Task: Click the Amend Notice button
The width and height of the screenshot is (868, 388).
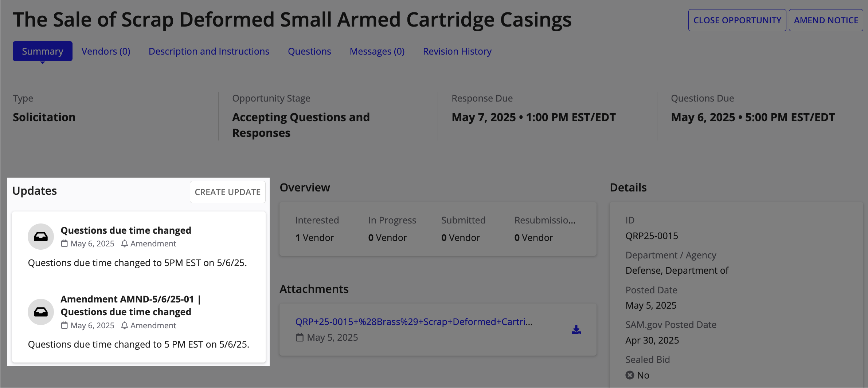Action: pyautogui.click(x=826, y=20)
